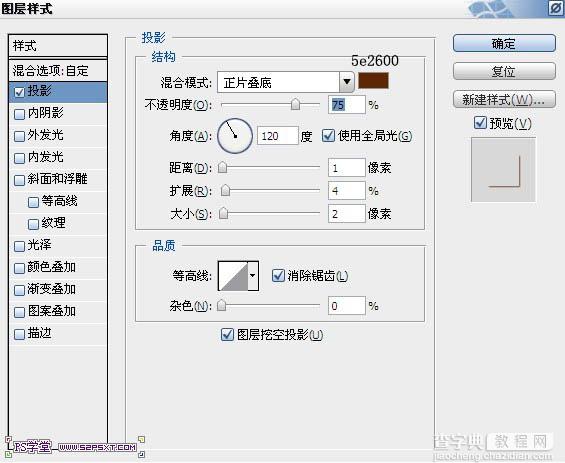Click the 扩展 spread slider handle
This screenshot has width=565, height=463.
coord(226,190)
